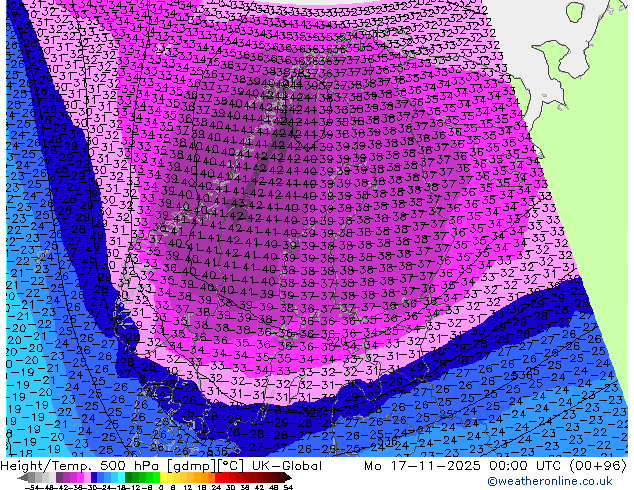The image size is (634, 490).
Task: Click the Height/Temp. 500 hPa title text
Action: [x=82, y=466]
